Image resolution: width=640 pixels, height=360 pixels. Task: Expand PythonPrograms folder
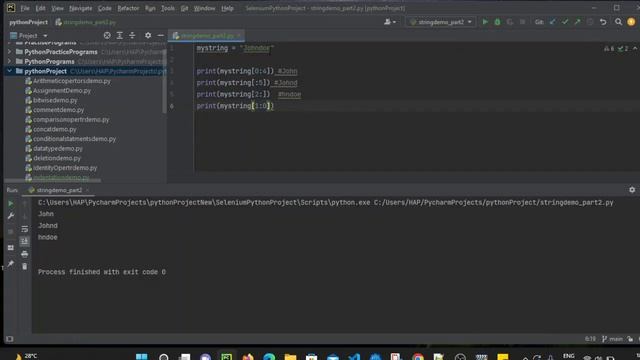[9, 62]
